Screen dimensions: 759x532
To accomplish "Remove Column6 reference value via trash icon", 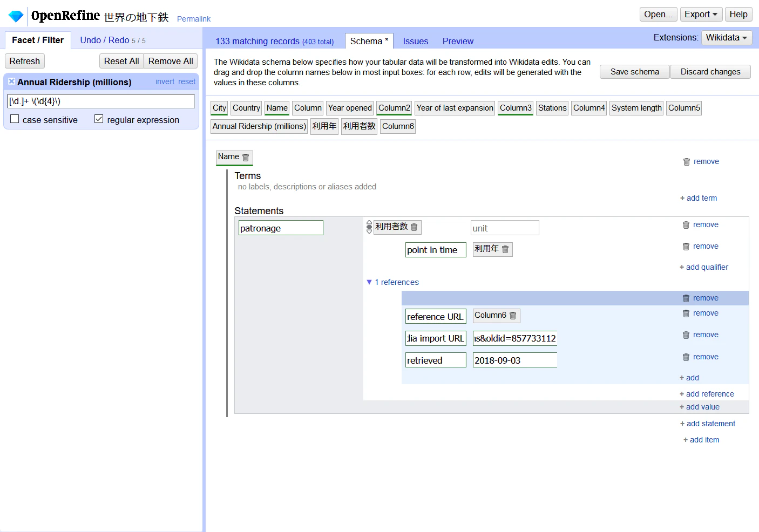I will click(513, 316).
